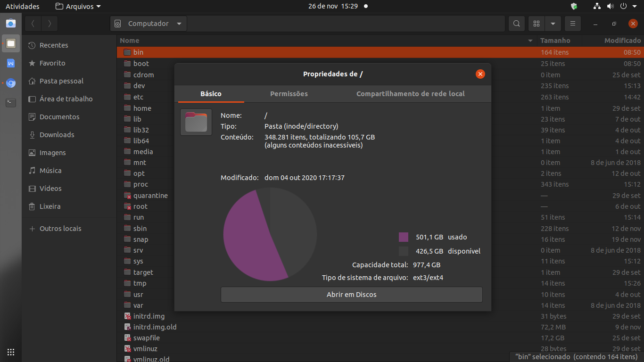Open Documentos in sidebar

pyautogui.click(x=69, y=117)
